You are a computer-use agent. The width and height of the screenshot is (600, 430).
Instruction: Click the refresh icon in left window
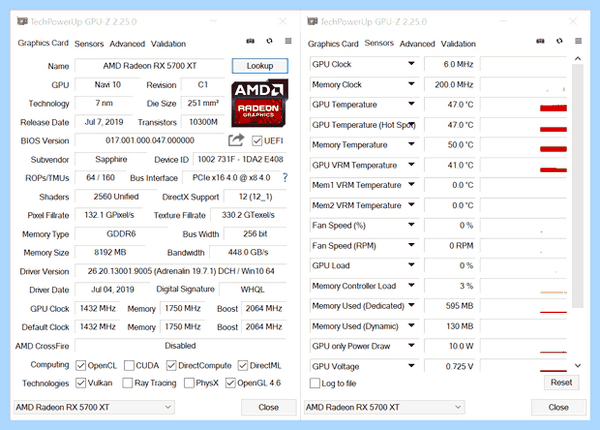269,41
